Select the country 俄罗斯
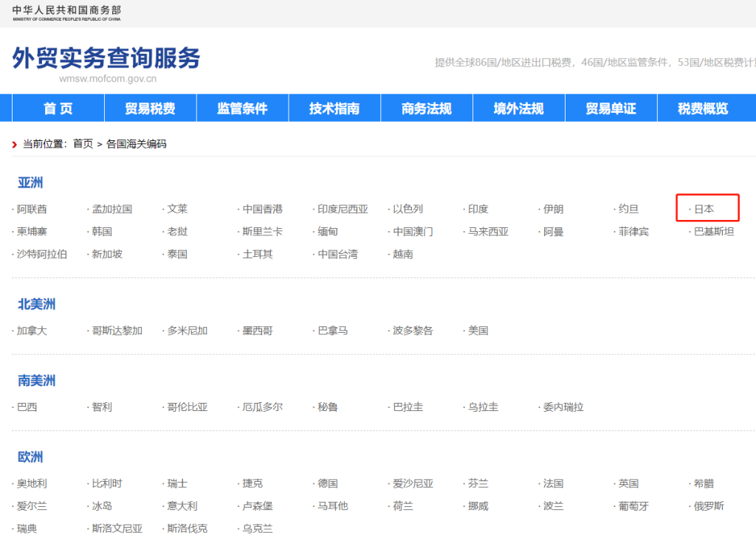Image resolution: width=756 pixels, height=552 pixels. point(709,506)
